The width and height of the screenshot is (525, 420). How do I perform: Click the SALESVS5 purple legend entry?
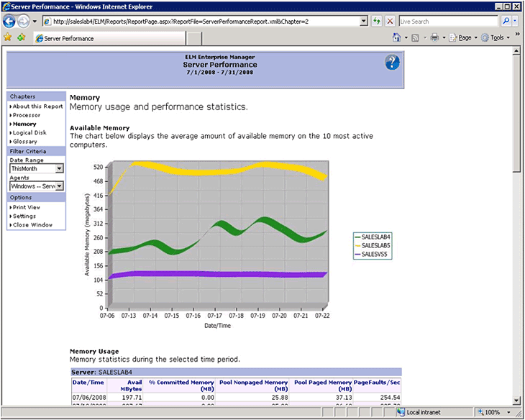[371, 254]
